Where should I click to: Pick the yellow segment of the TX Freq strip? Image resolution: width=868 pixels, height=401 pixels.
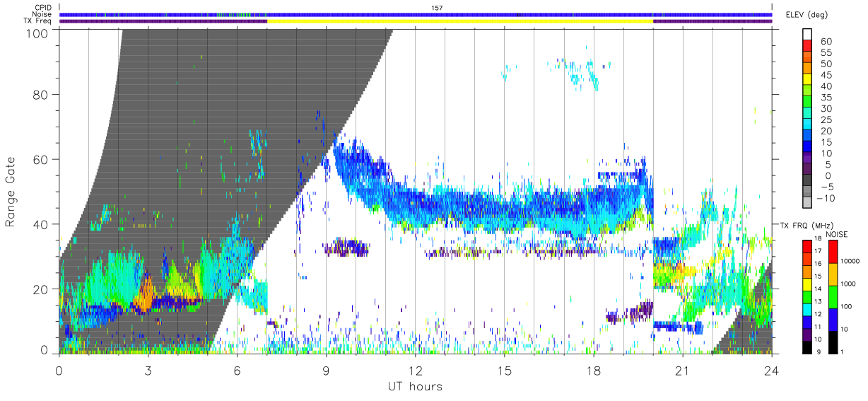point(459,21)
